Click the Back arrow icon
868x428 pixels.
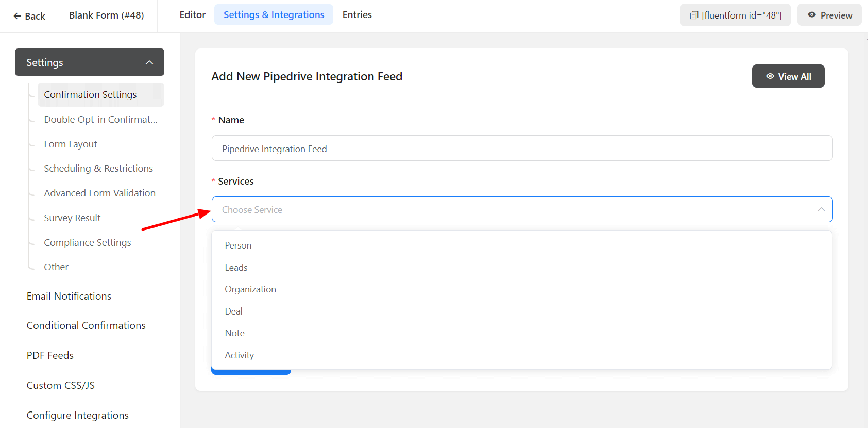18,16
